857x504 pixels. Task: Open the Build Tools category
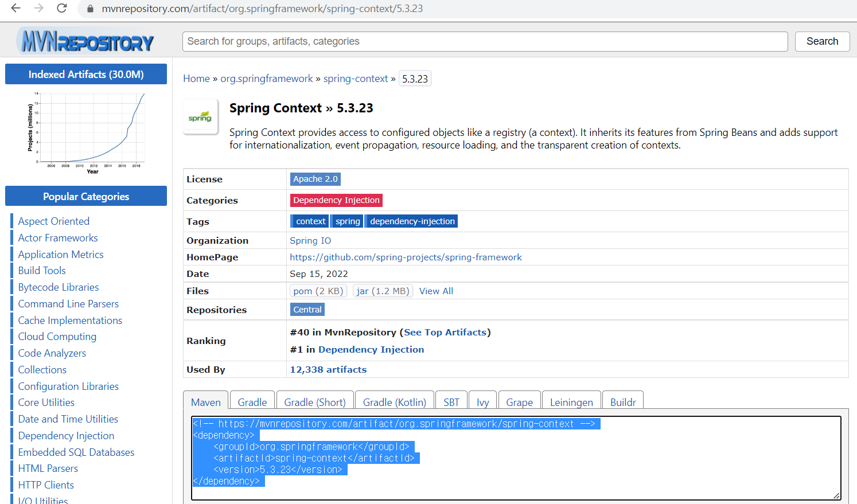42,271
